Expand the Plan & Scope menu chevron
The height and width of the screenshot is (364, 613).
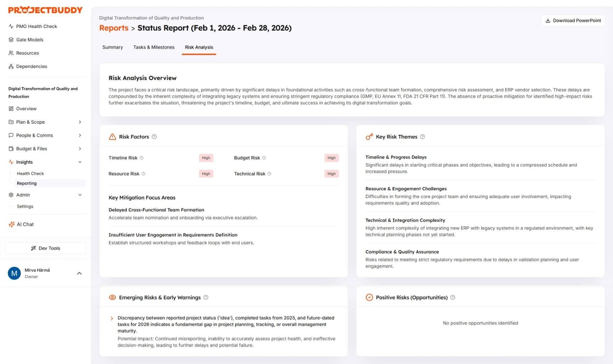80,122
